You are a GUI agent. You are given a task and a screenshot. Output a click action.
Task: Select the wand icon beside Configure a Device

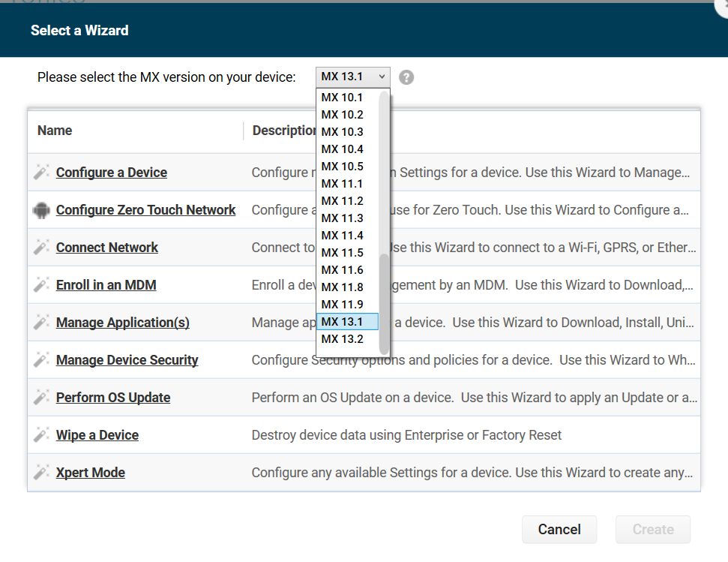[41, 172]
